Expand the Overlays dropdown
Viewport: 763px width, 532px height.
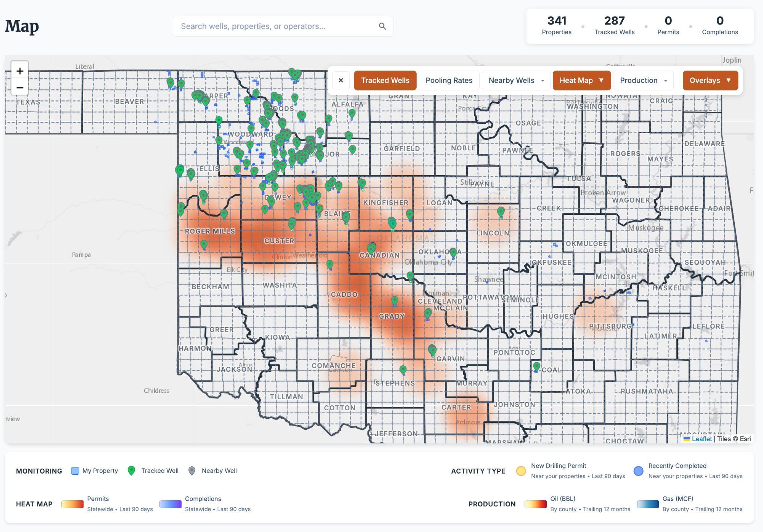[710, 80]
